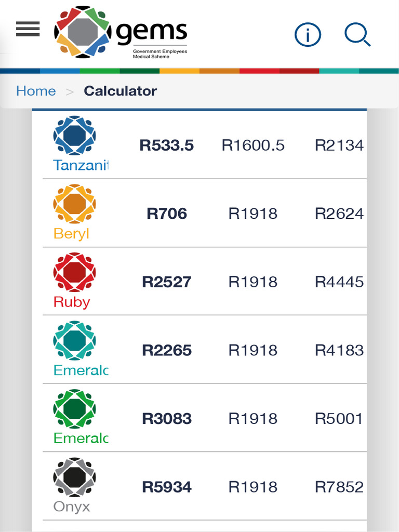Click the R1600.5 Tanzanite subsidy amount
This screenshot has width=399, height=532.
coord(253,145)
